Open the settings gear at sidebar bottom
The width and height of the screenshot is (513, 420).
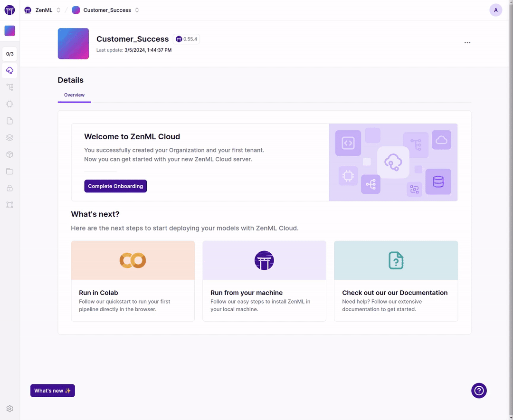click(x=9, y=409)
